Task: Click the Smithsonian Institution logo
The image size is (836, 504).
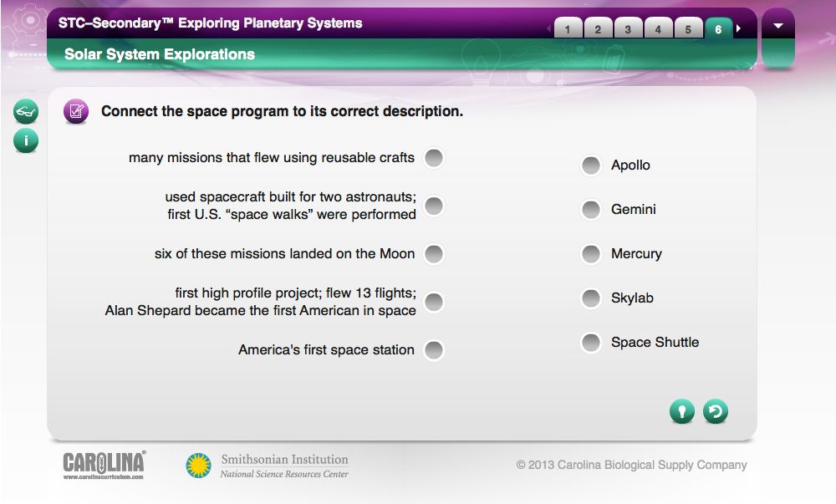Action: coord(268,465)
